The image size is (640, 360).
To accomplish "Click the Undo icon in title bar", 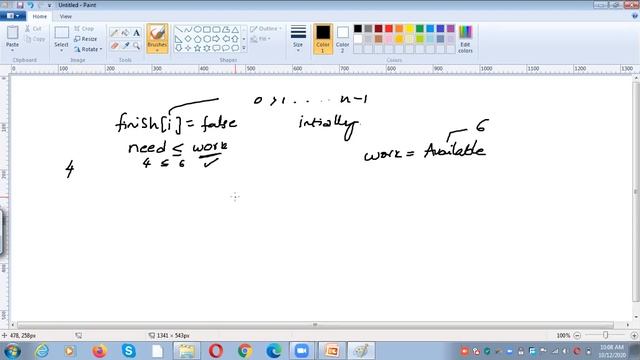I will pyautogui.click(x=30, y=5).
